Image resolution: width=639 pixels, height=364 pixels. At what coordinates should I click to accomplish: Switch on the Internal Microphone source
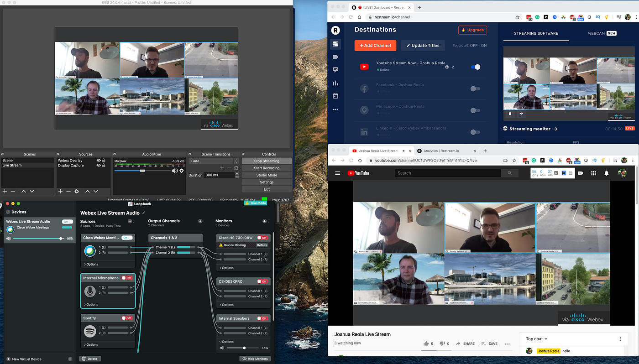click(127, 278)
